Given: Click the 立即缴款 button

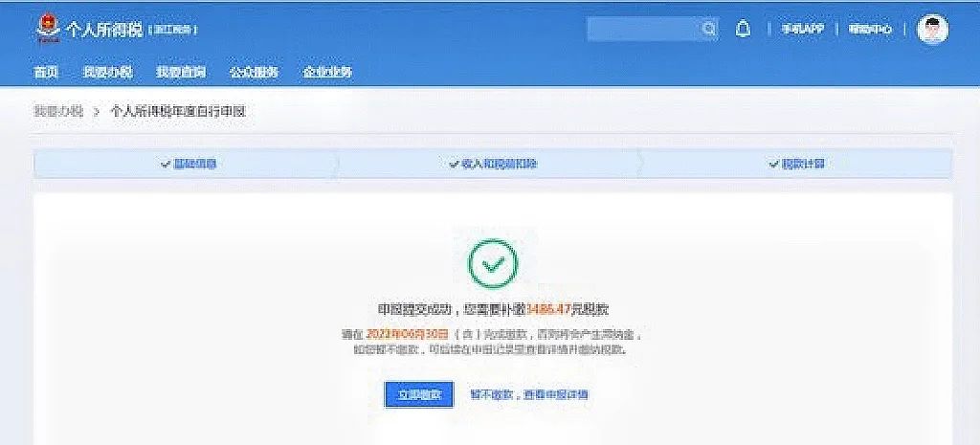Looking at the screenshot, I should [419, 394].
